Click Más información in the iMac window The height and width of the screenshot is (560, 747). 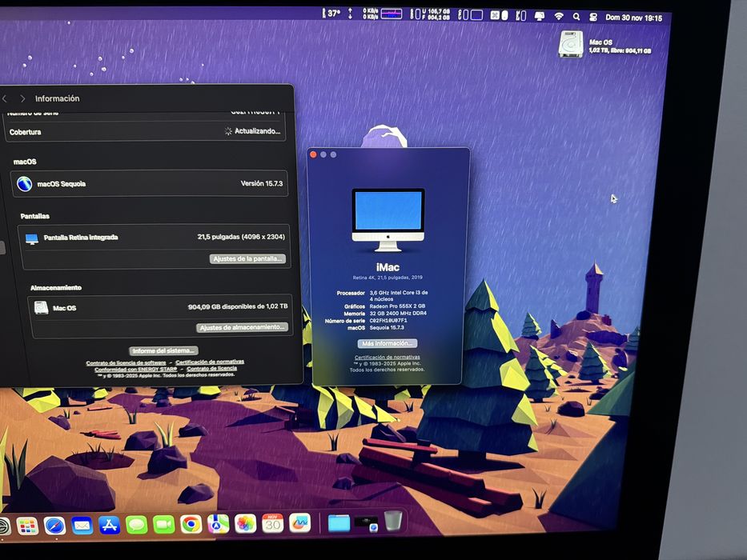click(388, 343)
